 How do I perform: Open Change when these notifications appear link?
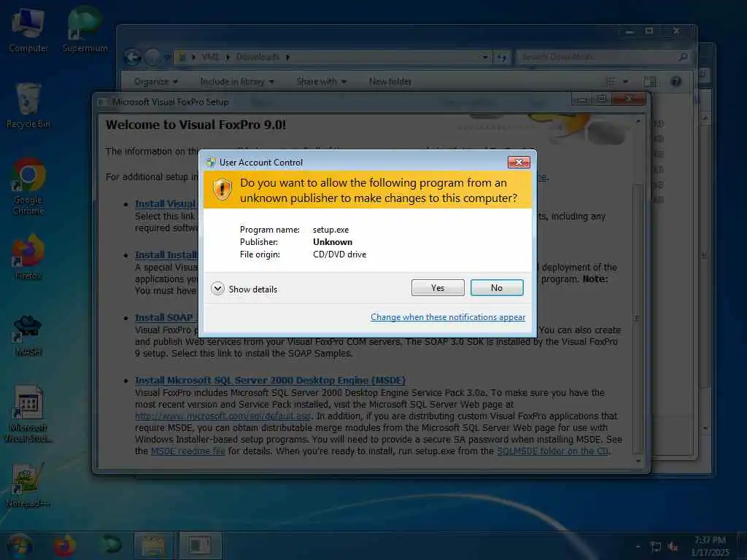[x=448, y=317]
